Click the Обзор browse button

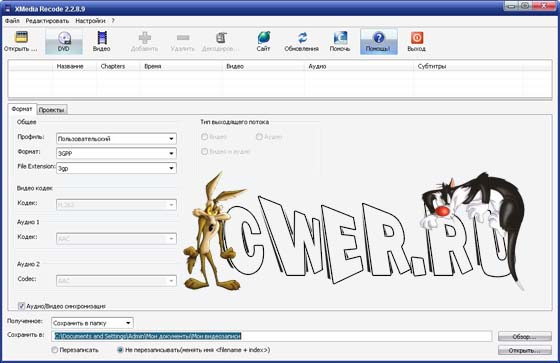pos(525,336)
